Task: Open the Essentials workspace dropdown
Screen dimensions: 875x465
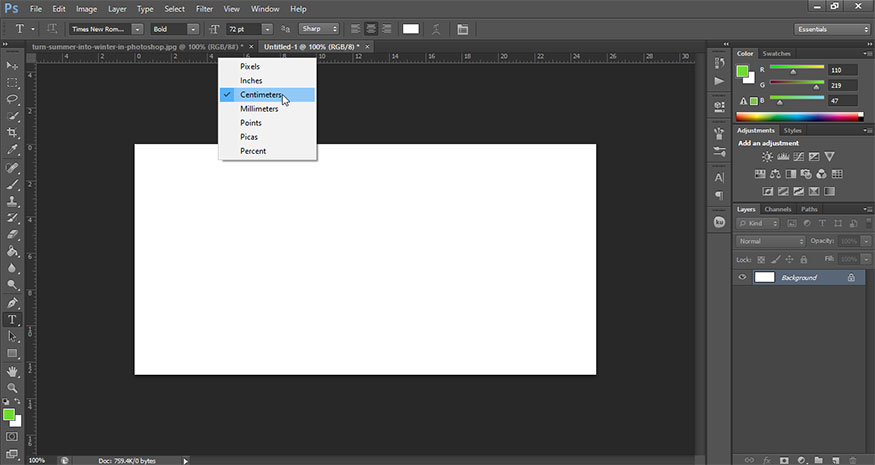Action: pyautogui.click(x=832, y=29)
